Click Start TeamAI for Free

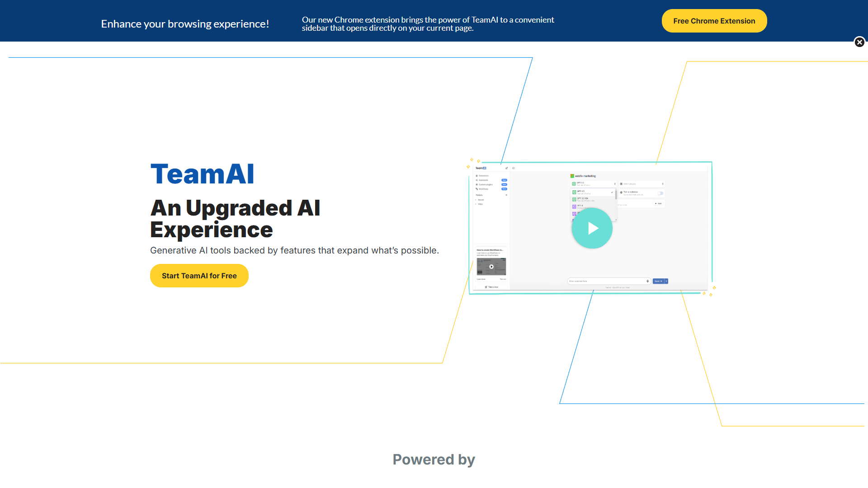point(199,276)
